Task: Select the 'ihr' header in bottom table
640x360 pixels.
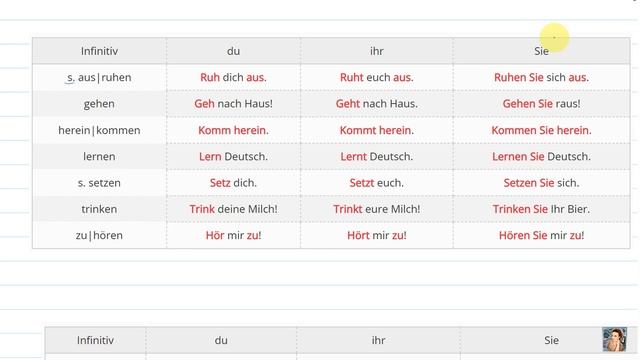Action: 378,340
